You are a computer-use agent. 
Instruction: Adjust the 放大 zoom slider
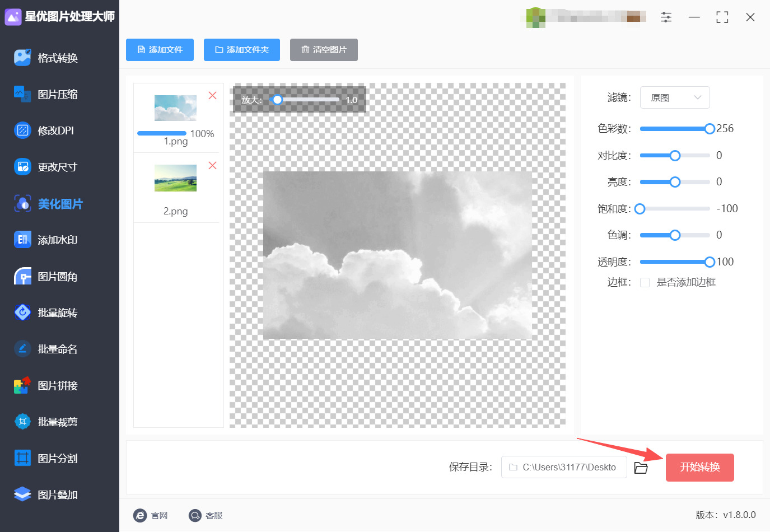click(277, 100)
